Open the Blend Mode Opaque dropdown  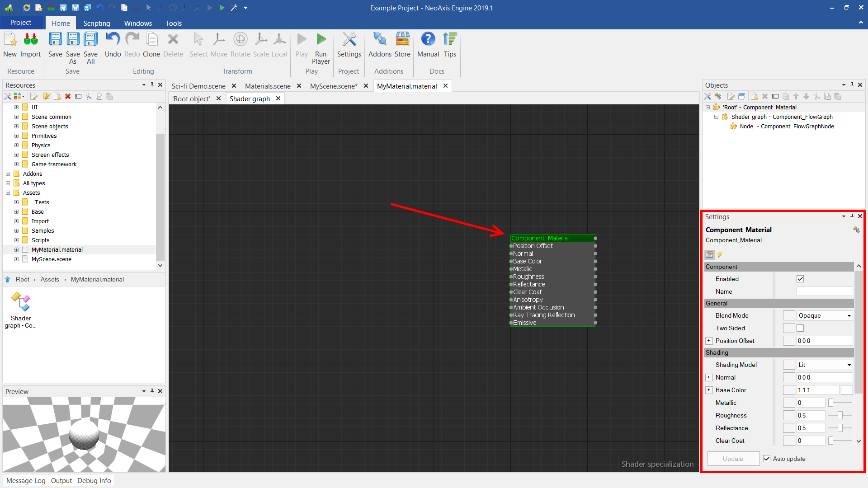[825, 315]
